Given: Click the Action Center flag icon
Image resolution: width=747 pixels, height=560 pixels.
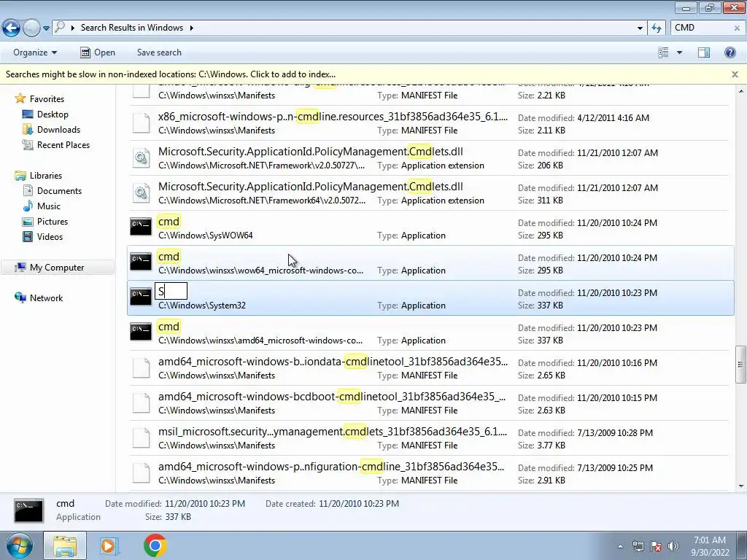Looking at the screenshot, I should (x=656, y=546).
